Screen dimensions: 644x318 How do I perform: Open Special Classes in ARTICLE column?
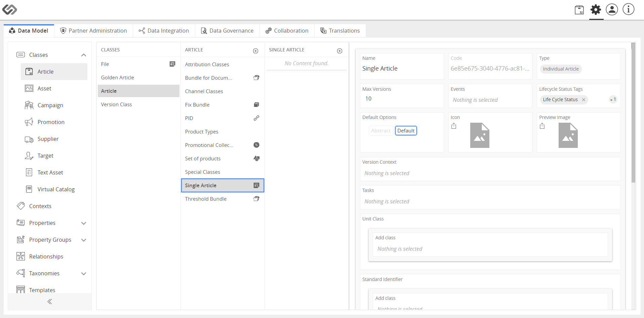point(223,172)
